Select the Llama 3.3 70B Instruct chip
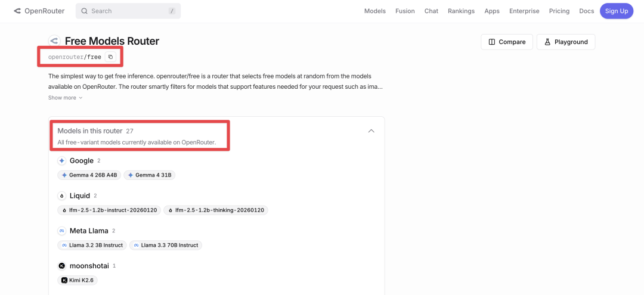The height and width of the screenshot is (295, 644). click(166, 246)
